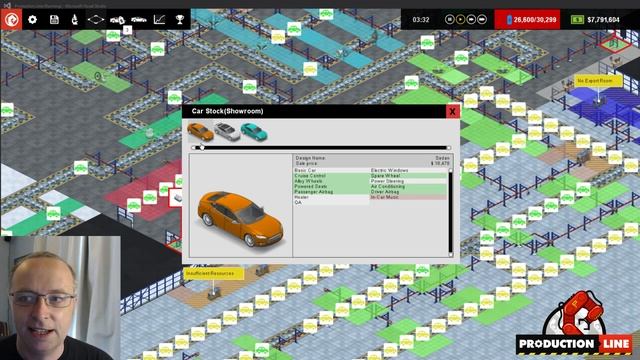Image resolution: width=640 pixels, height=360 pixels.
Task: Click the 03:32 game clock
Action: 420,20
